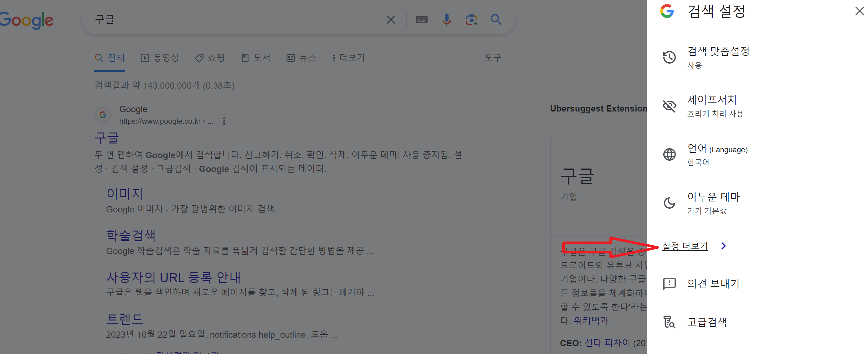The image size is (868, 354).
Task: Select the 고급검색 advanced search icon
Action: 670,322
